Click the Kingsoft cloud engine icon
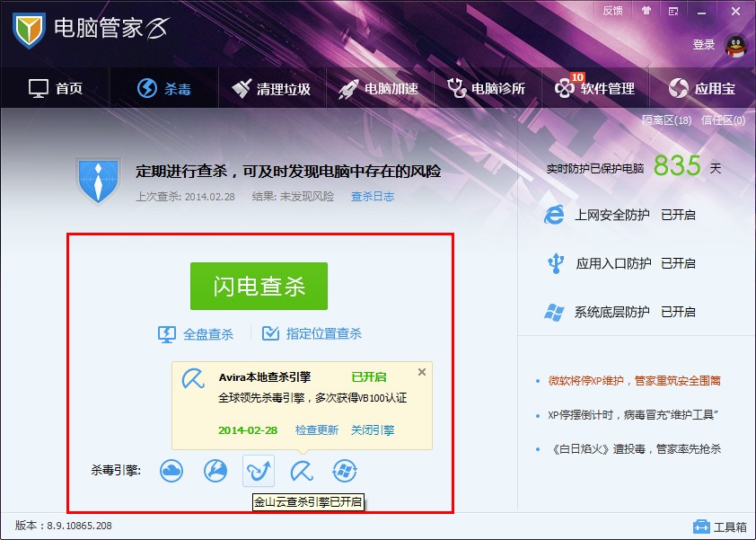 259,471
